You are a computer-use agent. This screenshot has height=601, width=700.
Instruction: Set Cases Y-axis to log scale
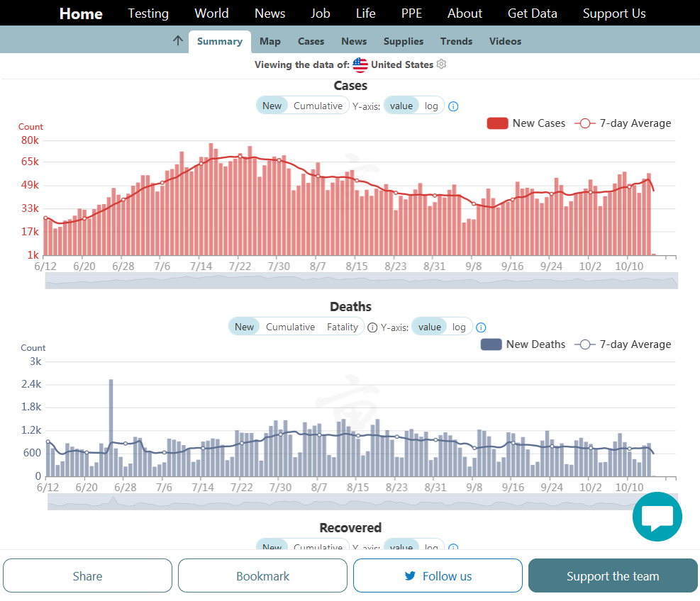pyautogui.click(x=431, y=106)
